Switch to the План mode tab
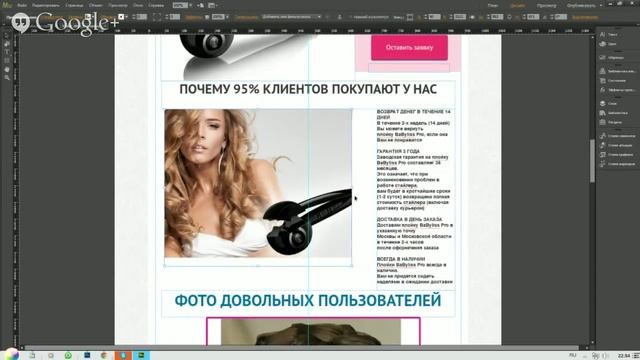Image resolution: width=640 pixels, height=360 pixels. click(x=493, y=5)
